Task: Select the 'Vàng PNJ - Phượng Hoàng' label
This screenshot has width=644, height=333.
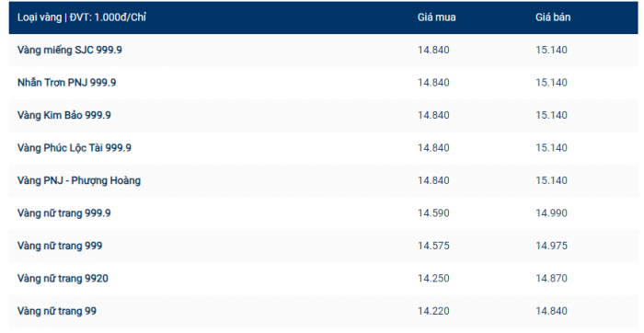Action: pos(79,180)
